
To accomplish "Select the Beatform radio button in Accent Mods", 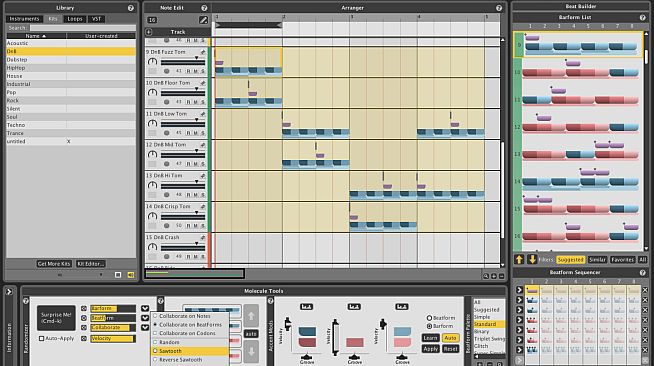I will tap(429, 318).
